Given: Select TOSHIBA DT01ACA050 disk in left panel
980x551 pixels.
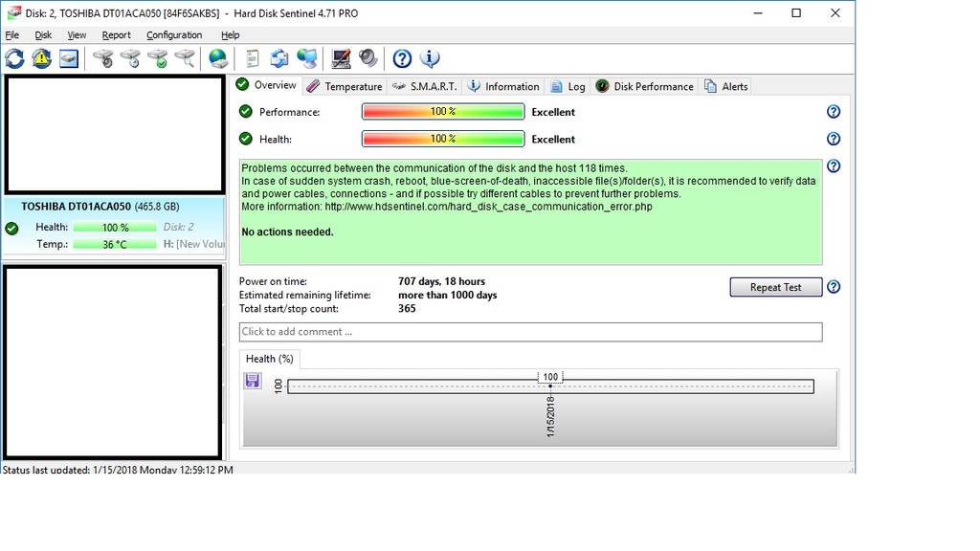Looking at the screenshot, I should (x=113, y=228).
